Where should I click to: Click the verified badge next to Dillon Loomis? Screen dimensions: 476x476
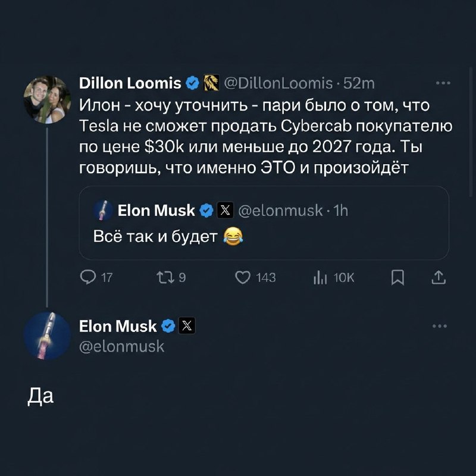[x=192, y=84]
